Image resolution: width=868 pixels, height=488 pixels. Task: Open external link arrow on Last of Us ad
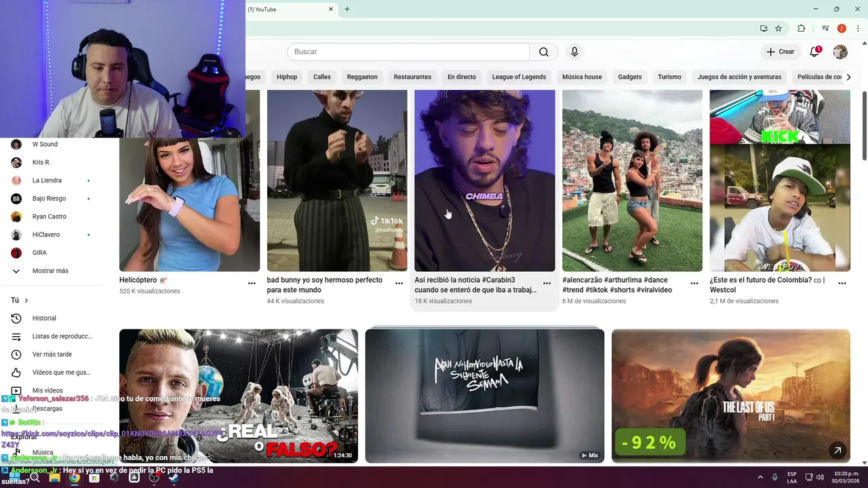(x=837, y=451)
